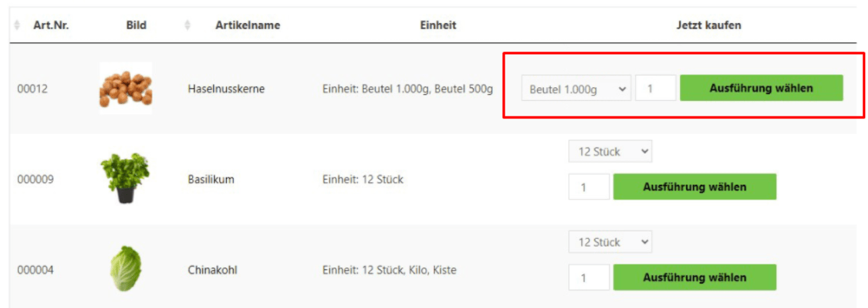The image size is (868, 308).
Task: Click Ausführung wählen for Haselnusskerne
Action: point(761,88)
